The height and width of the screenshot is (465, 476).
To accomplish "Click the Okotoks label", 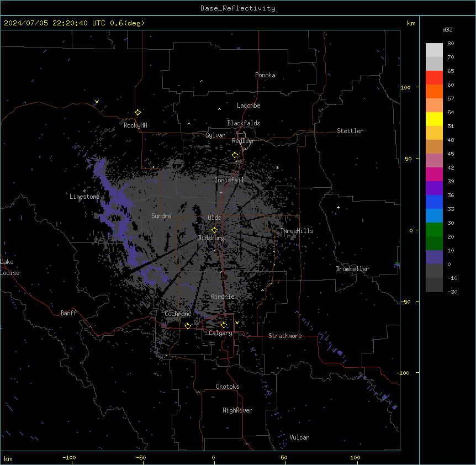I will tap(228, 387).
